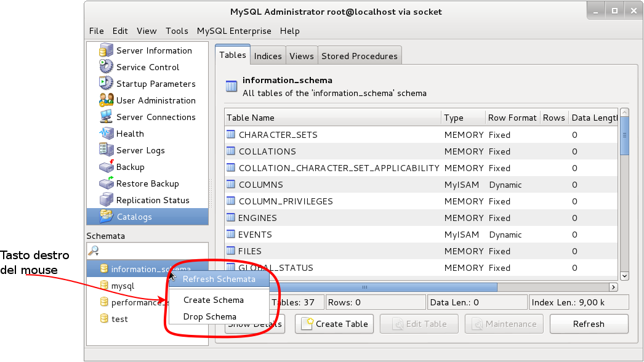Click the COLLATION_CHARACTER_SET_APPLICABILITY table icon
This screenshot has height=362, width=644.
231,167
